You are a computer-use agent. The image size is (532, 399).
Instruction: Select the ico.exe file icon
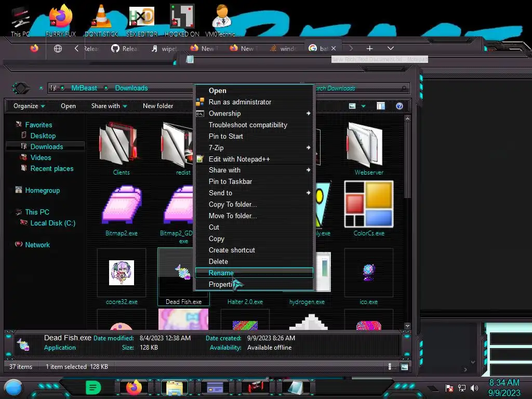[368, 272]
